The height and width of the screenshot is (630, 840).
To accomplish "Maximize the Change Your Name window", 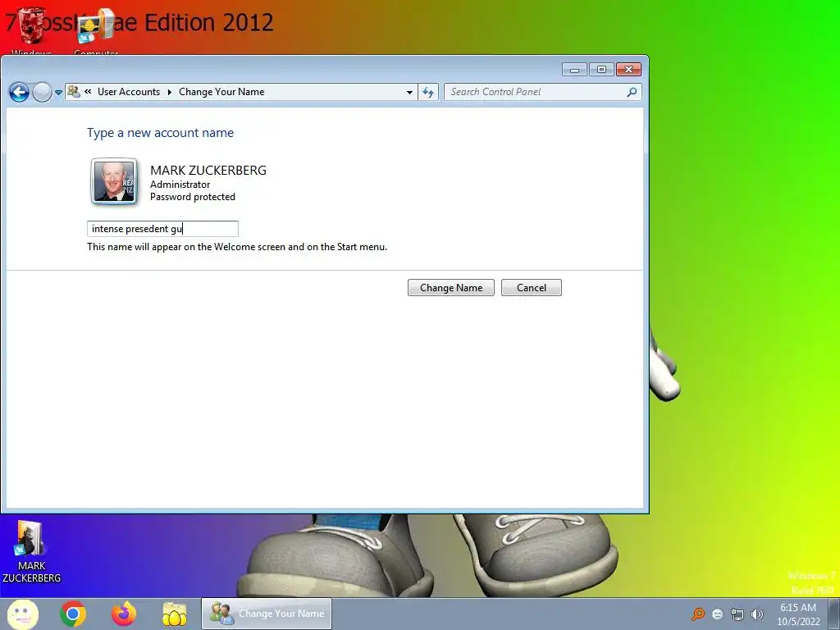I will [601, 70].
